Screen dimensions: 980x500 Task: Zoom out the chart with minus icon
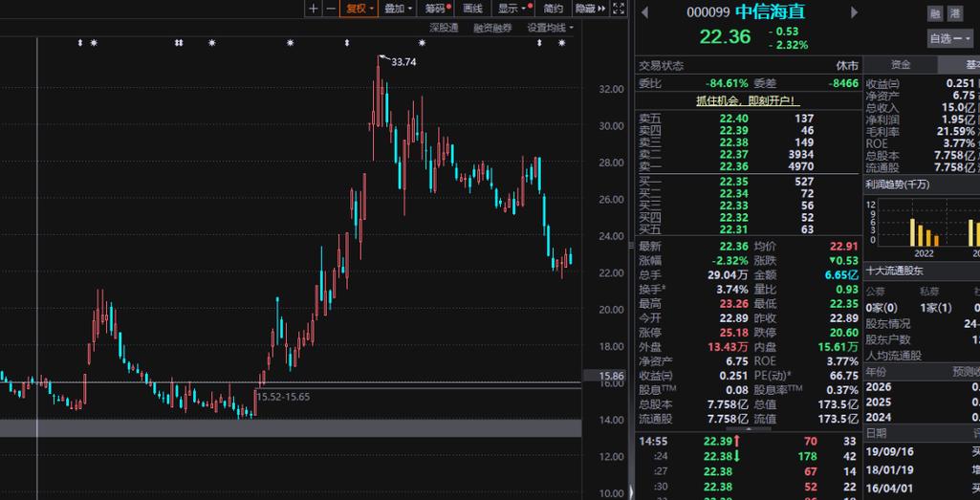[x=331, y=9]
